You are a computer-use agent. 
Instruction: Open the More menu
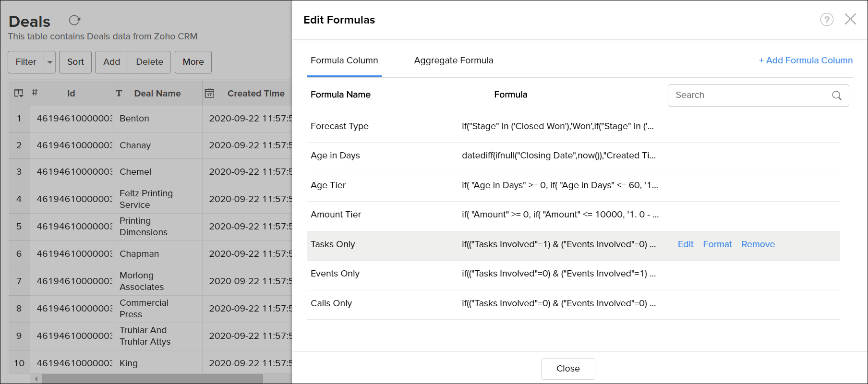point(193,62)
